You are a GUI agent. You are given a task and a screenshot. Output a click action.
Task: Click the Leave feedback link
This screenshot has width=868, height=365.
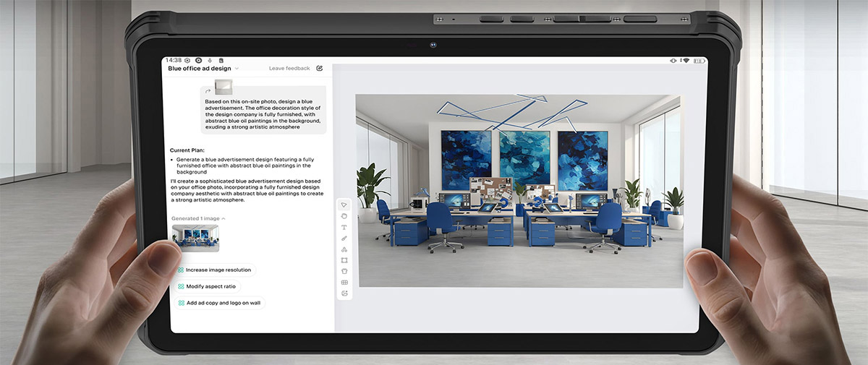point(289,69)
